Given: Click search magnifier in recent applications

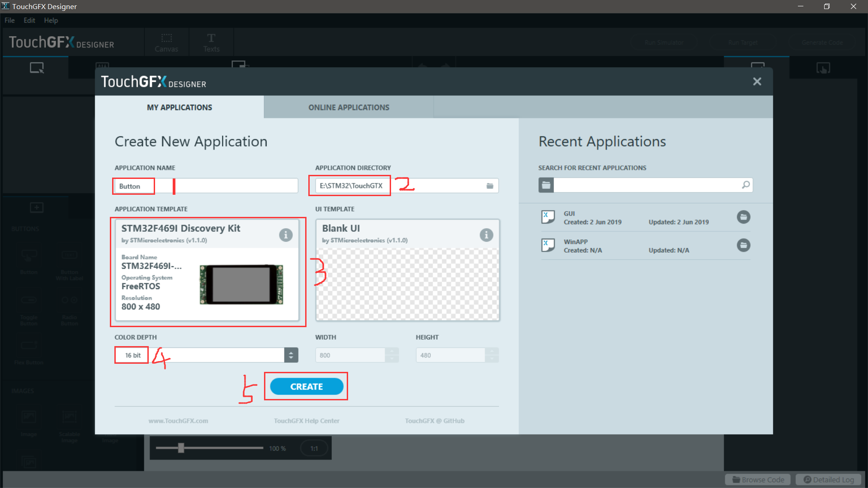Looking at the screenshot, I should pyautogui.click(x=745, y=185).
